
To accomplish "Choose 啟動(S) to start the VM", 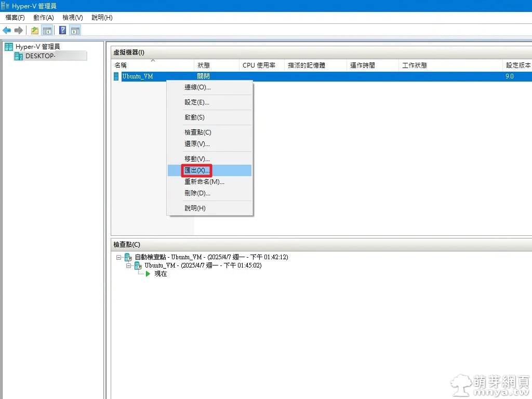I will tap(194, 117).
